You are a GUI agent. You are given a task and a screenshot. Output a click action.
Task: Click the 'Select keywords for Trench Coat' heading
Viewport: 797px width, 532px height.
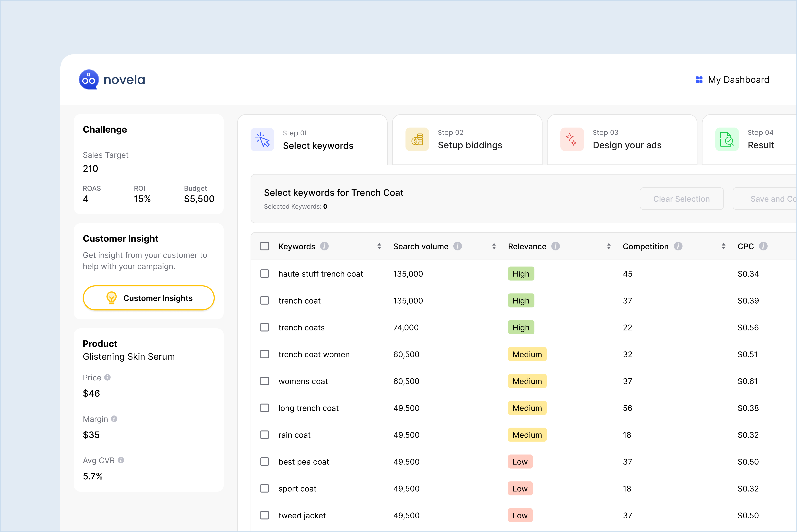pyautogui.click(x=333, y=193)
